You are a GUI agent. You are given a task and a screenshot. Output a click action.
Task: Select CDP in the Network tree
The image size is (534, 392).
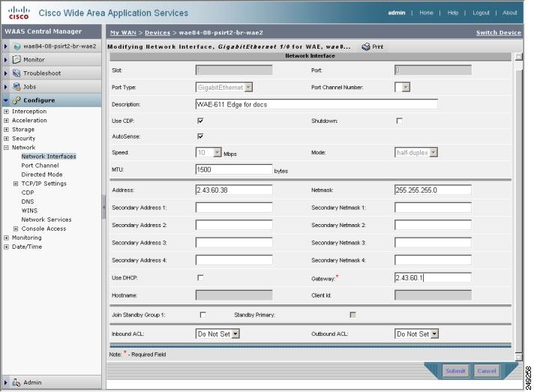(28, 193)
